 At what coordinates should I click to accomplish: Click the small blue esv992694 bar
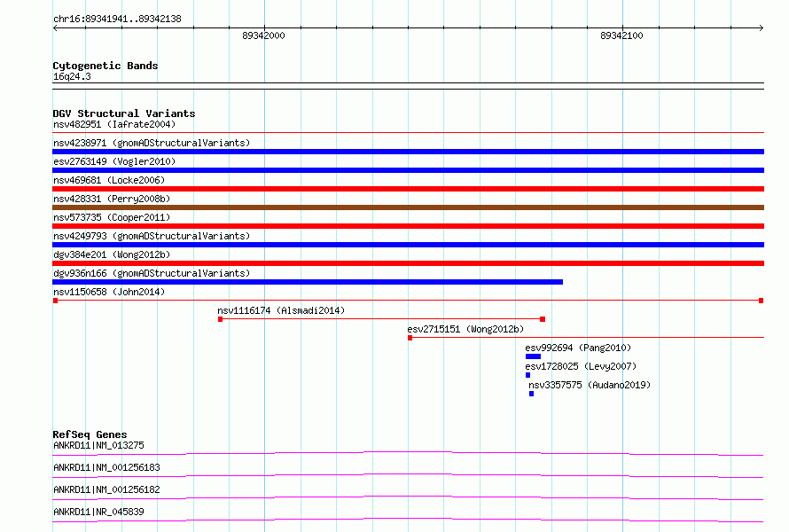coord(534,356)
